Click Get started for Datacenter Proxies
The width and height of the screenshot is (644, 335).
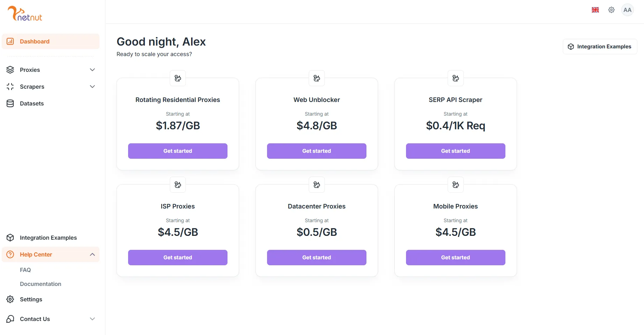point(316,258)
